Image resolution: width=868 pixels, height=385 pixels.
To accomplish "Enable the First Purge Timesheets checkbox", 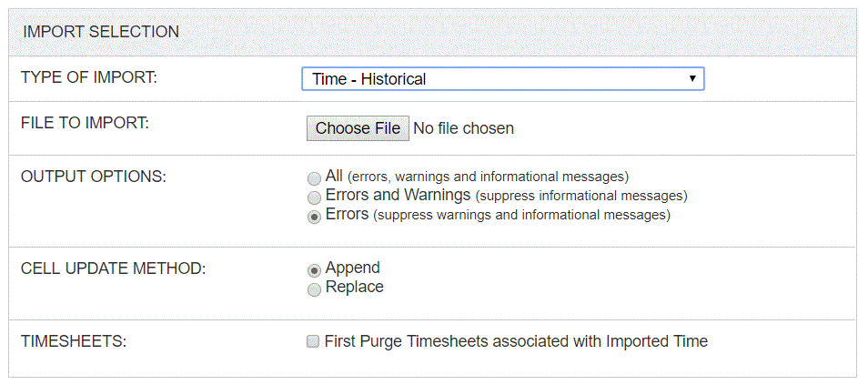I will [313, 342].
